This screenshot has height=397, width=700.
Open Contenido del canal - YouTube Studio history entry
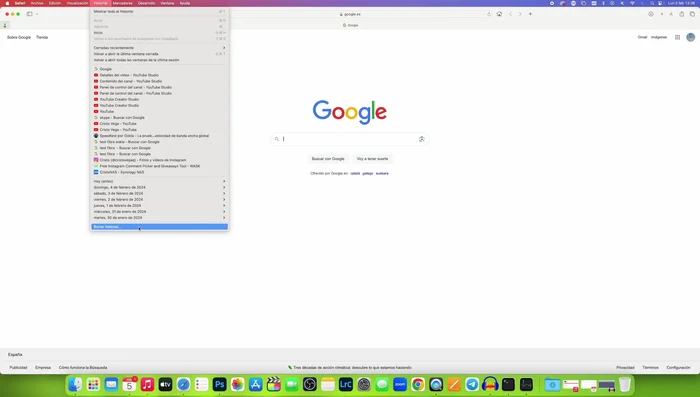click(x=159, y=81)
